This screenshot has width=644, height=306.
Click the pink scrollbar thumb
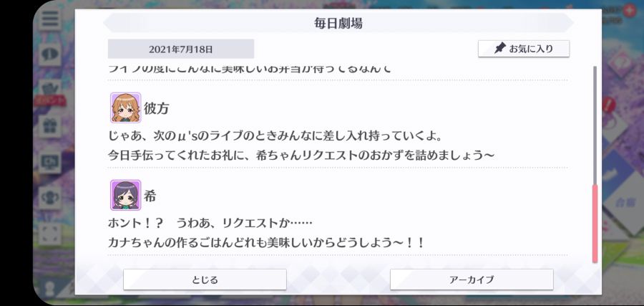point(595,224)
